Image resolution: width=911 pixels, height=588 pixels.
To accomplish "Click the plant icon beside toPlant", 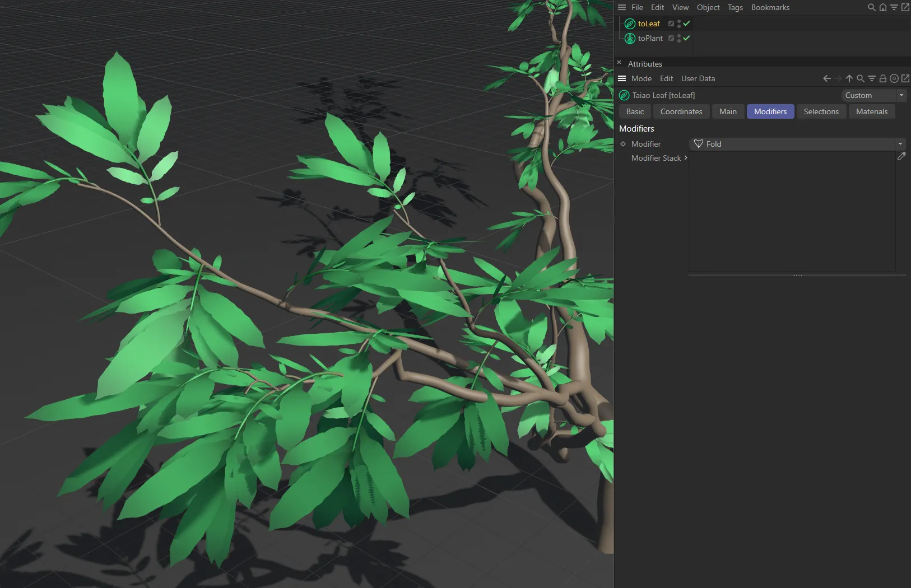I will pyautogui.click(x=629, y=38).
